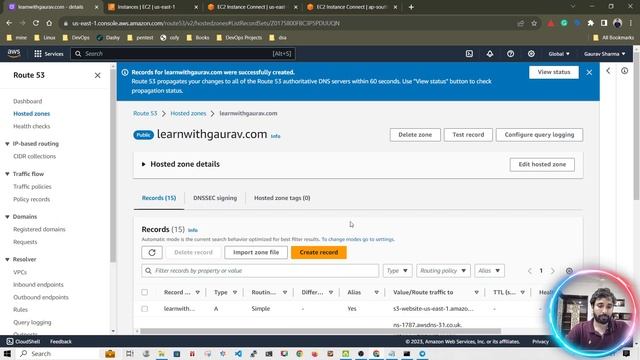Image resolution: width=640 pixels, height=360 pixels.
Task: Open Health checks in side navigation
Action: (31, 126)
